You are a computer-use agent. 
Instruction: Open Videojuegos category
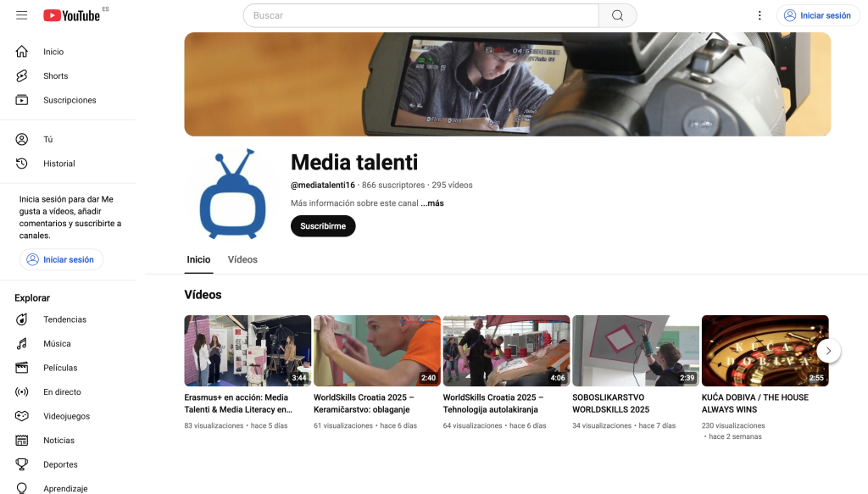[x=66, y=416]
